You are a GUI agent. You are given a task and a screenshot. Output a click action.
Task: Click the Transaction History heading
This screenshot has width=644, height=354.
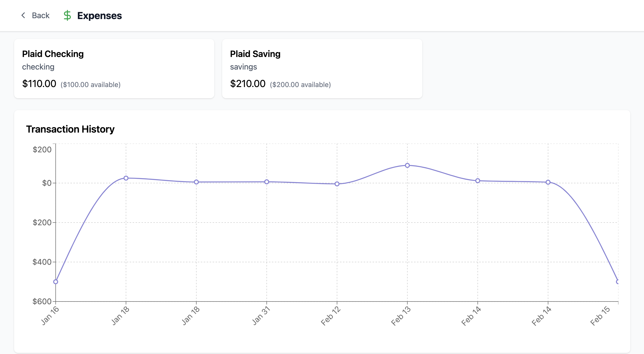point(70,129)
